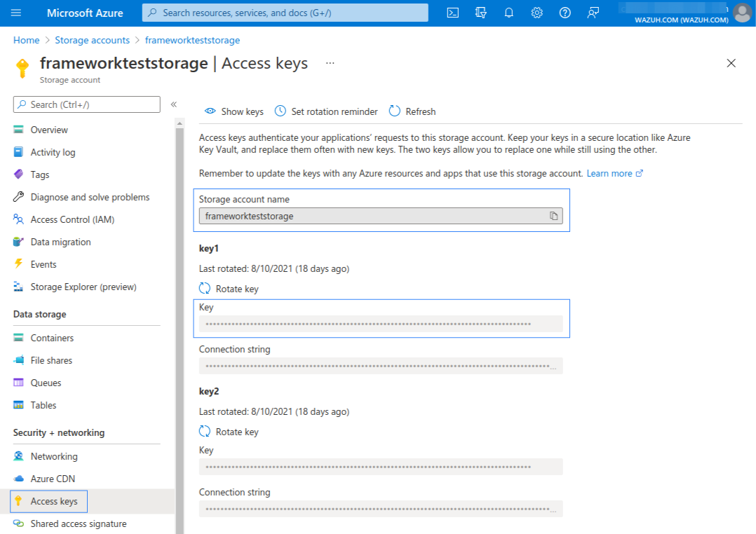Click the Storage account name field
The height and width of the screenshot is (534, 756).
point(381,216)
